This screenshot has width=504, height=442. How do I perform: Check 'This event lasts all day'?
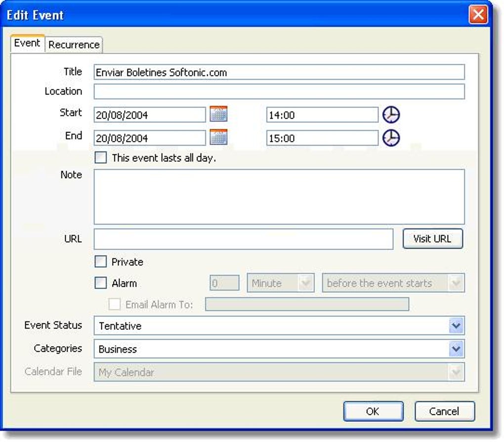click(x=101, y=158)
